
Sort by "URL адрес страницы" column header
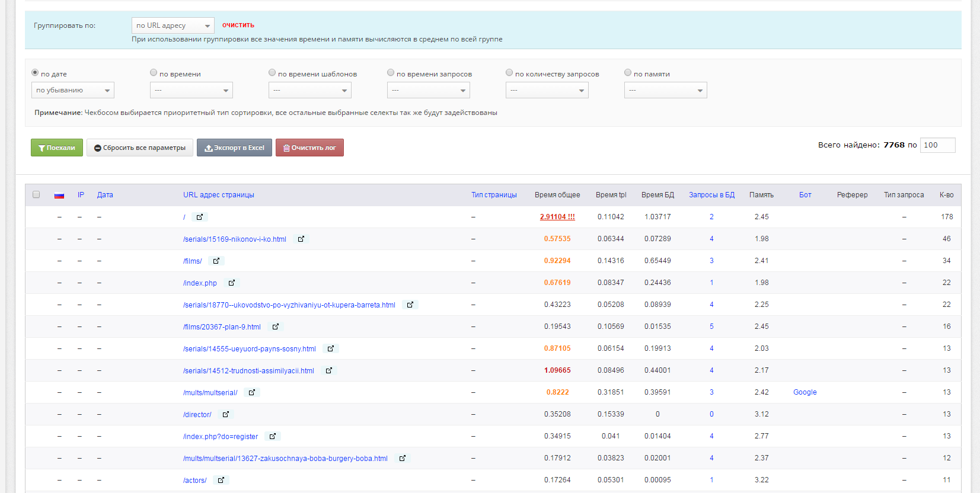point(219,195)
